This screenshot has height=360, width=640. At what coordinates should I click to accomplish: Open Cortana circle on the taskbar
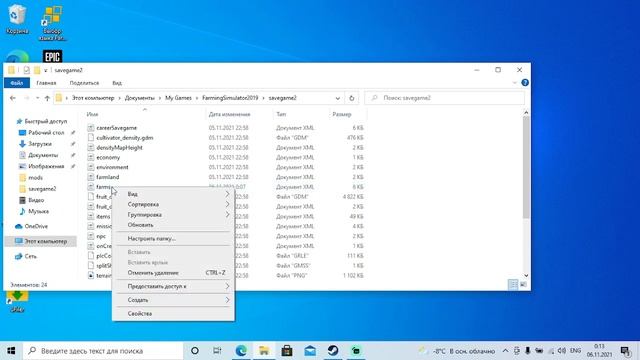[x=195, y=351]
